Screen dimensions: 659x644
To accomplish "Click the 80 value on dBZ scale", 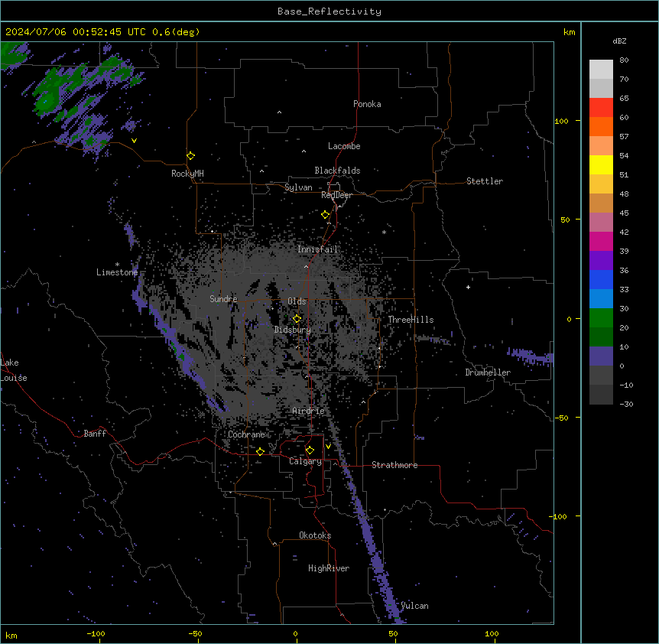I will [x=624, y=60].
